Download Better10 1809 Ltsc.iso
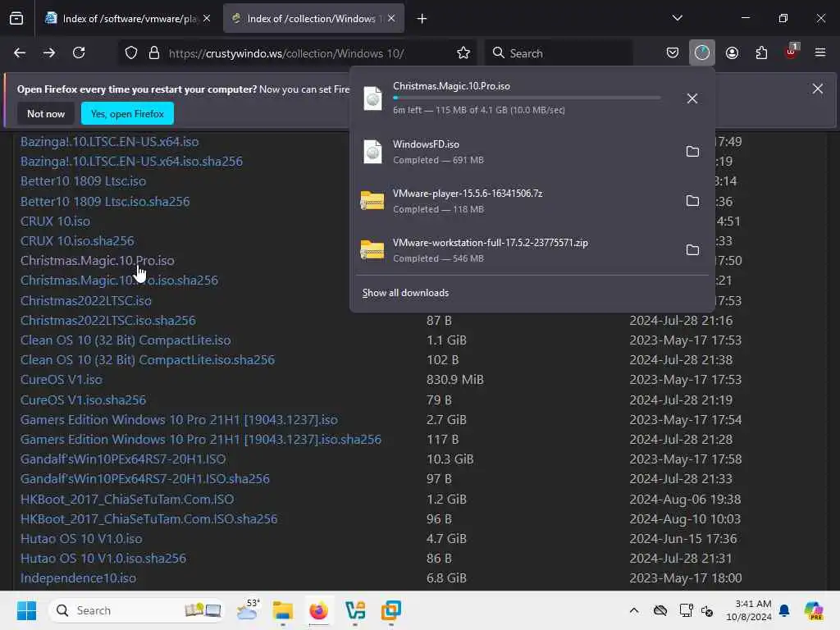Image resolution: width=840 pixels, height=630 pixels. (83, 181)
